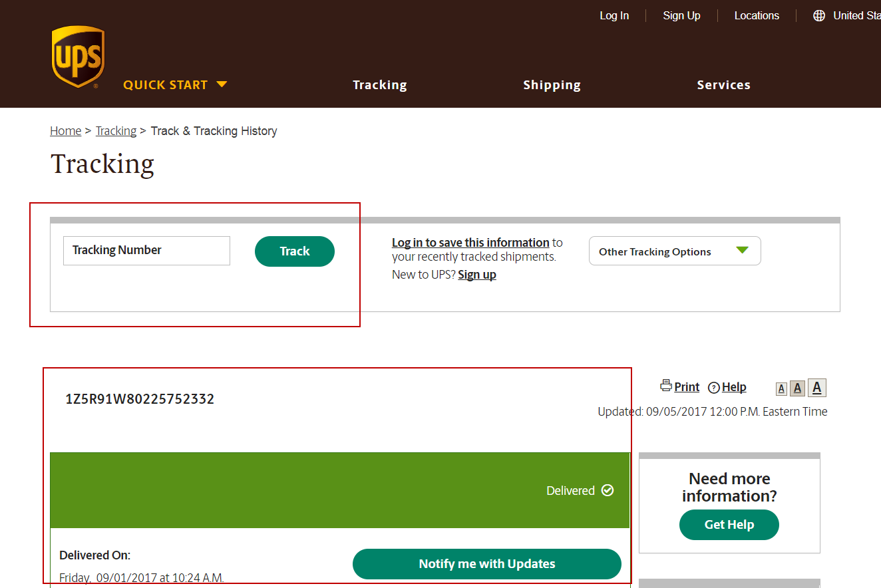Click the Sign up link for new users
Image resolution: width=881 pixels, height=588 pixels.
(x=477, y=275)
